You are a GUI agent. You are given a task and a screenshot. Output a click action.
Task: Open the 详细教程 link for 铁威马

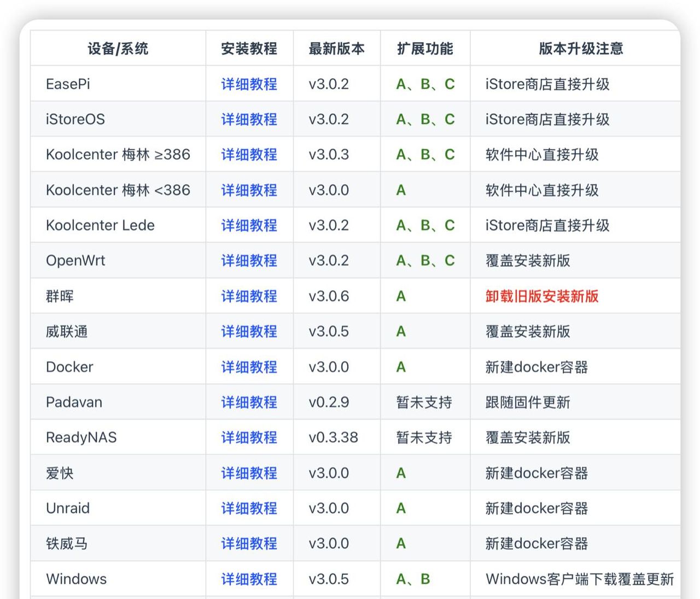pyautogui.click(x=249, y=543)
